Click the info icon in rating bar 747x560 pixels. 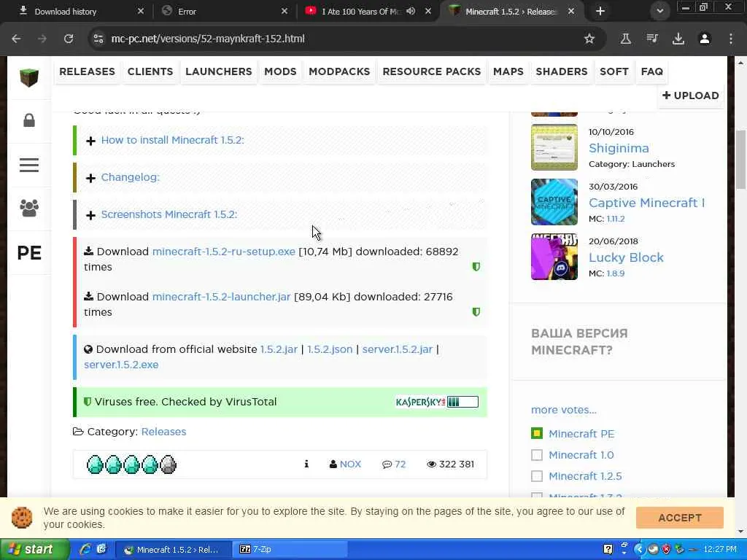click(x=306, y=464)
